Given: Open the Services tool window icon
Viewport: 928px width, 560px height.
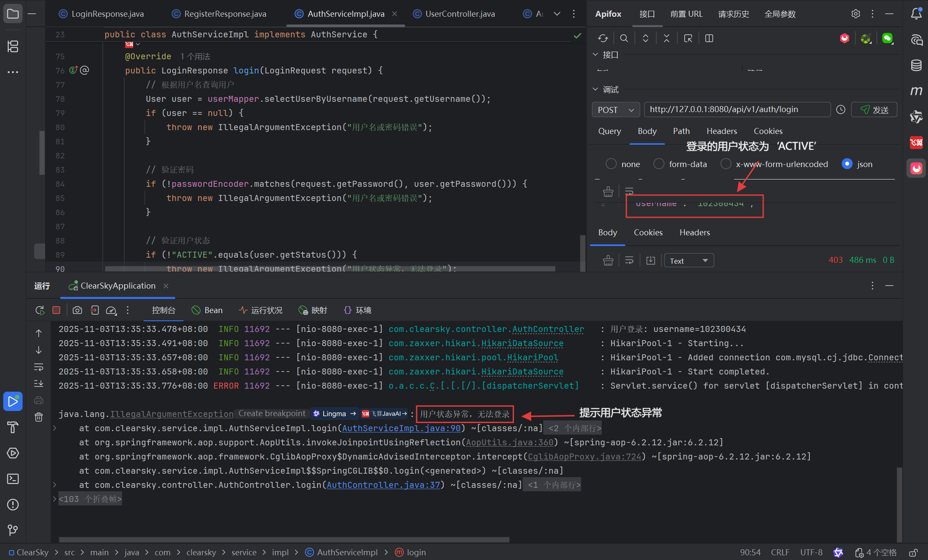Looking at the screenshot, I should click(x=13, y=453).
